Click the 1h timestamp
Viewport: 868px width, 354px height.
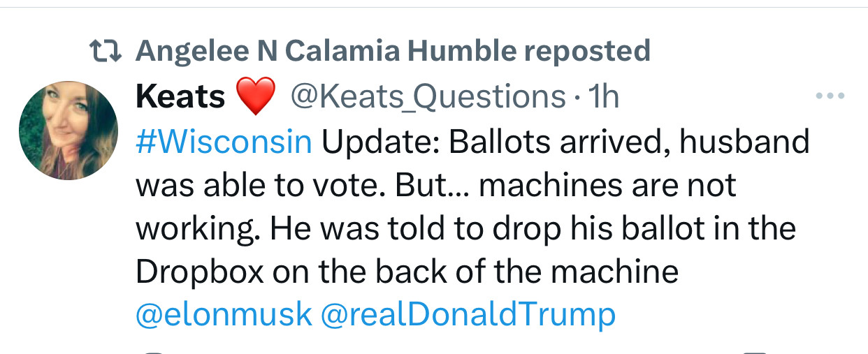[604, 97]
